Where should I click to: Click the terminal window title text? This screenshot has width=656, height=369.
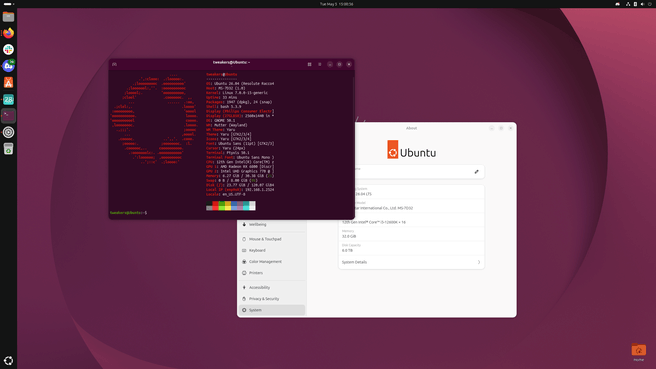tap(231, 62)
